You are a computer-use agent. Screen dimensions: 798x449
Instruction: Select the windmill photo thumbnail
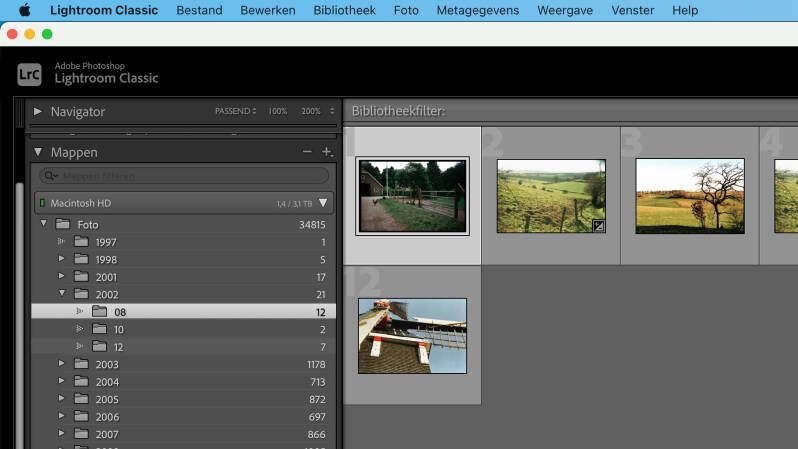pos(412,335)
